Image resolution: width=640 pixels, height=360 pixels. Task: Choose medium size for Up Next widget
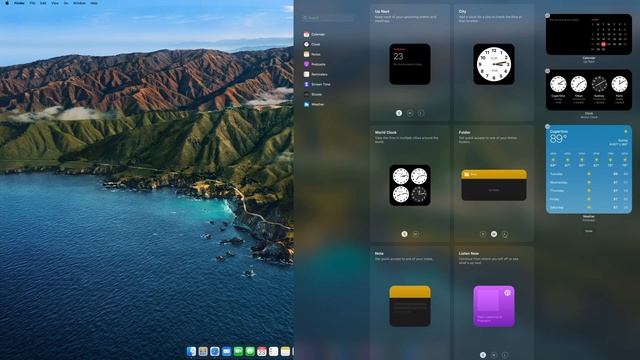(x=410, y=113)
